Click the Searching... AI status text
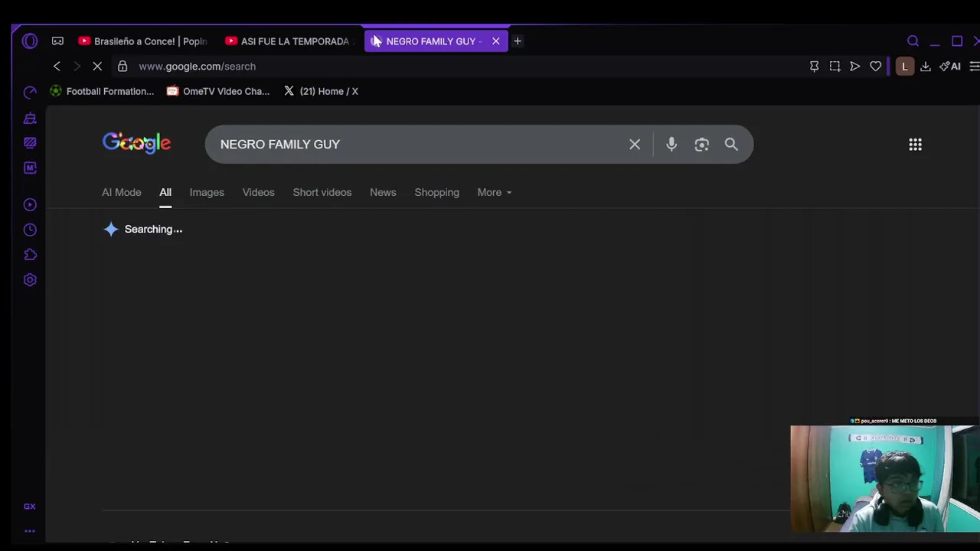This screenshot has width=980, height=551. tap(153, 230)
